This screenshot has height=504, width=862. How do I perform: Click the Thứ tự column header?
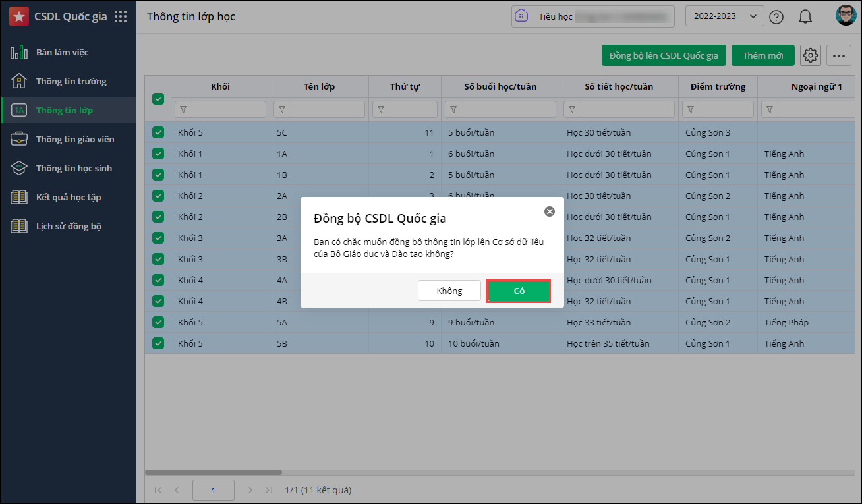click(x=405, y=86)
